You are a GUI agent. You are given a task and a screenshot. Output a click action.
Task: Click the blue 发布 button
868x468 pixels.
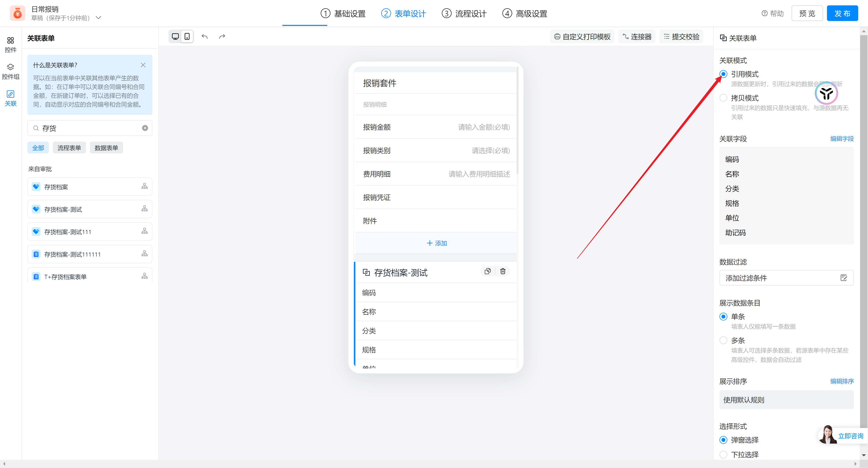point(842,13)
